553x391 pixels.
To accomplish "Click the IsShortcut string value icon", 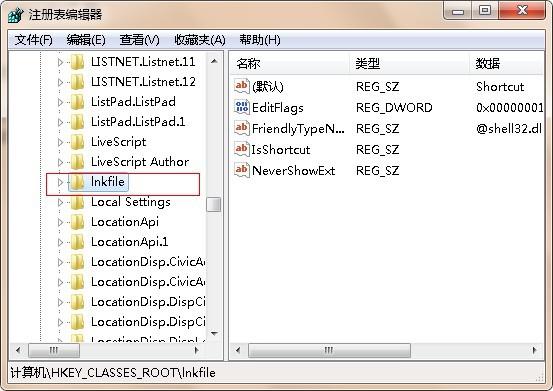I will [x=242, y=149].
